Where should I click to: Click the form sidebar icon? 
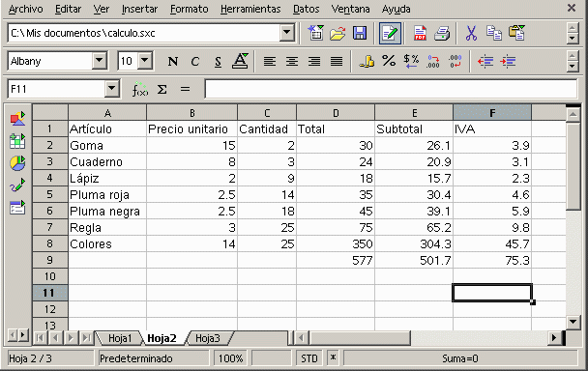click(17, 207)
